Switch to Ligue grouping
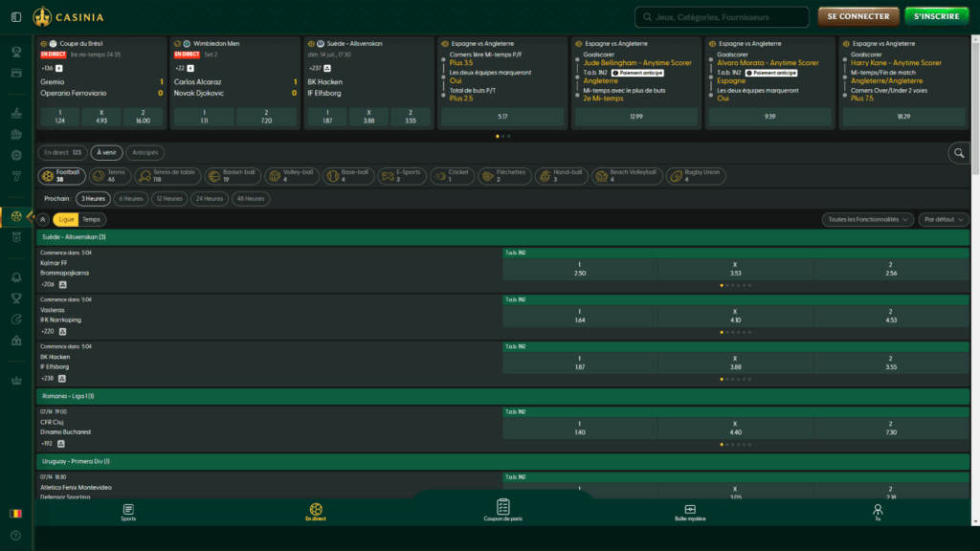 [x=66, y=219]
